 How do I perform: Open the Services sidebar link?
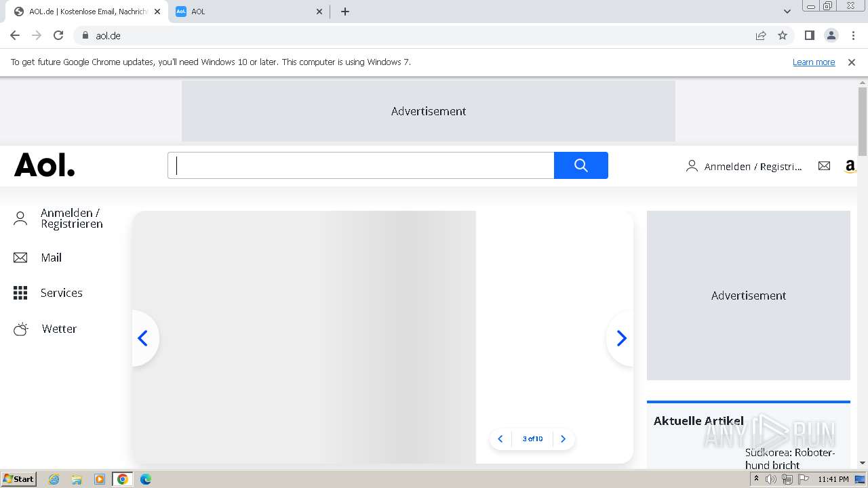click(62, 293)
